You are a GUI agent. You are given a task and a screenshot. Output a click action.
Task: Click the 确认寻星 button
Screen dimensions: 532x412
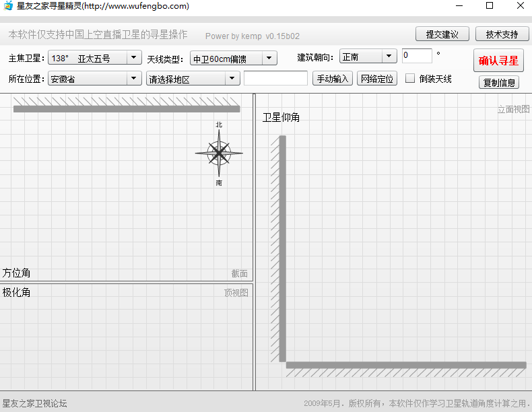(498, 61)
